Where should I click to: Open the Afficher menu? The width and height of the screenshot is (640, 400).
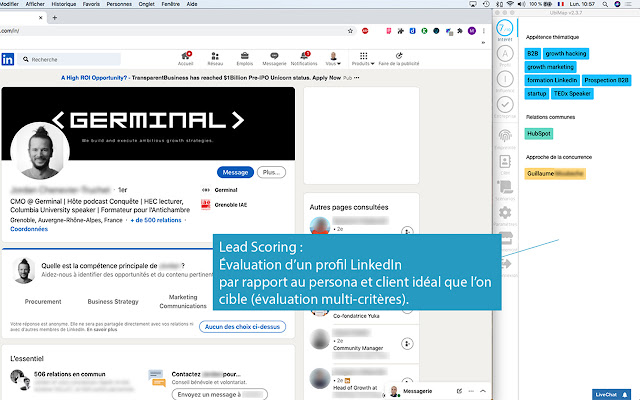click(35, 4)
